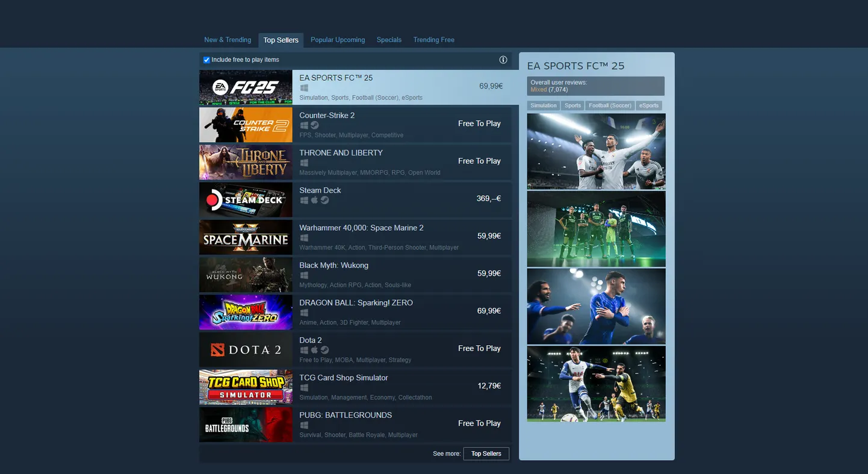Click the EA SPORTS FC 25 capsule image

click(246, 87)
